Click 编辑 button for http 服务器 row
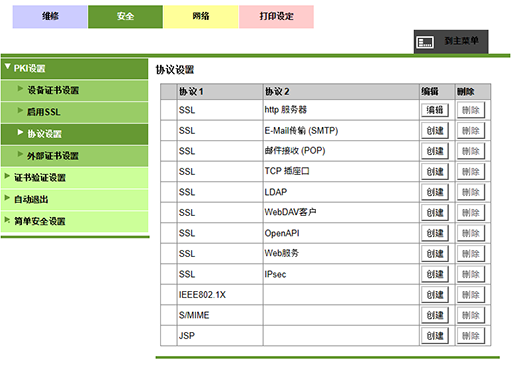Image resolution: width=517 pixels, height=366 pixels. (x=435, y=110)
